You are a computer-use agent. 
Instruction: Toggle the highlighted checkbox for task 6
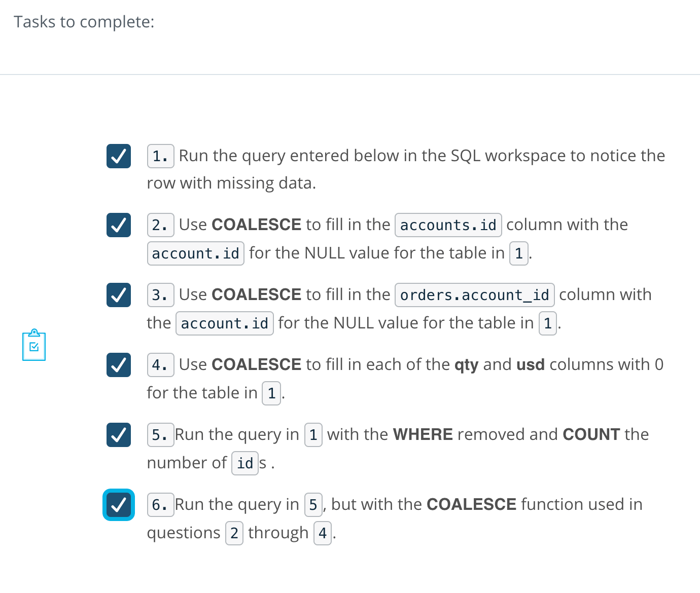pos(118,505)
